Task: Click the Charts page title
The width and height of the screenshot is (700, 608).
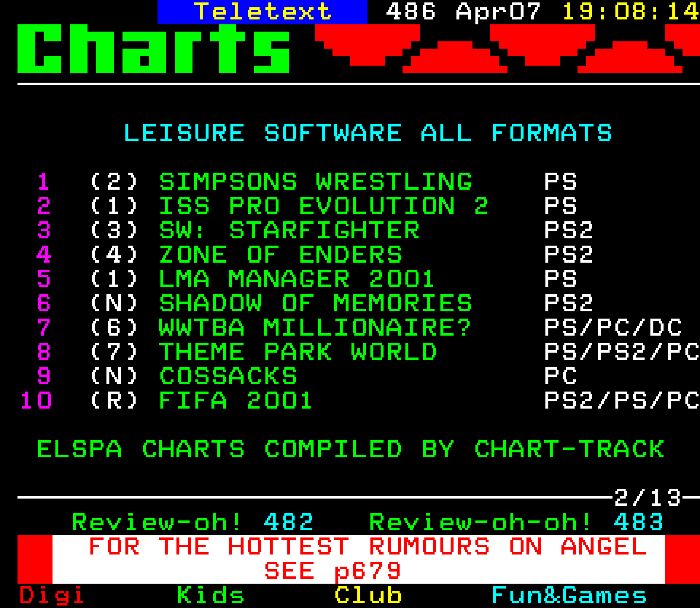Action: point(154,49)
